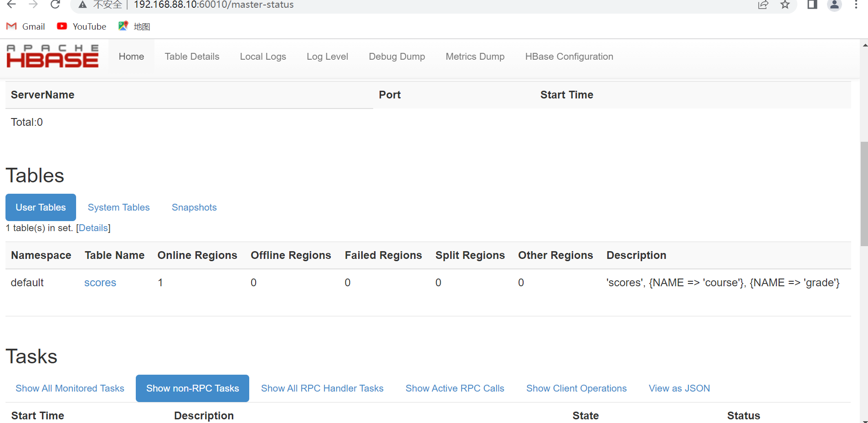The width and height of the screenshot is (868, 423).
Task: Switch to System Tables tab
Action: (x=118, y=207)
